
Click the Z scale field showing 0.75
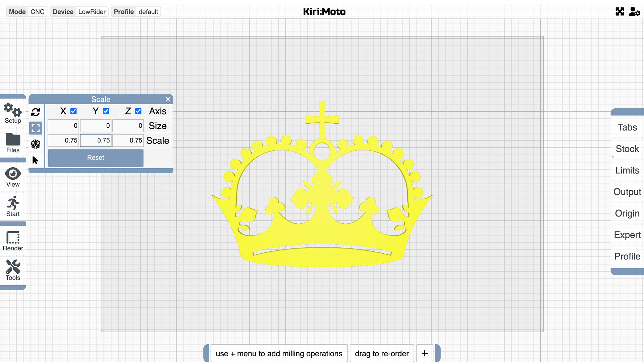click(x=128, y=140)
